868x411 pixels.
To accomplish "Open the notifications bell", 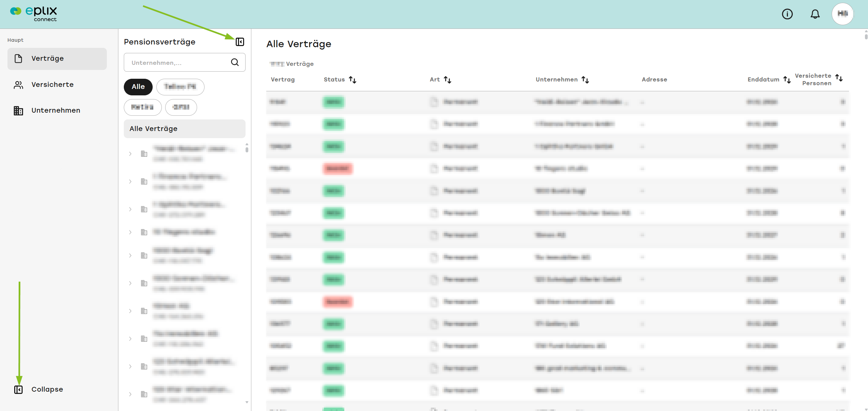I will tap(815, 14).
